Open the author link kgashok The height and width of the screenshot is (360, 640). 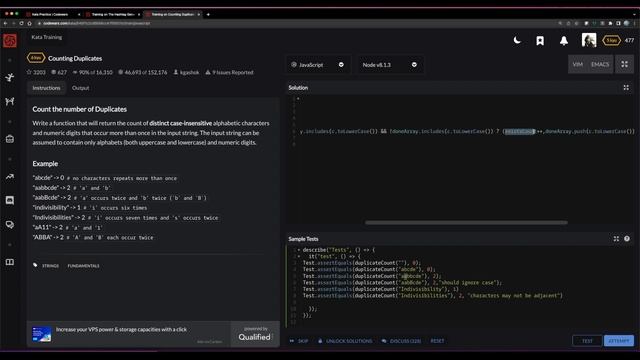pos(189,72)
